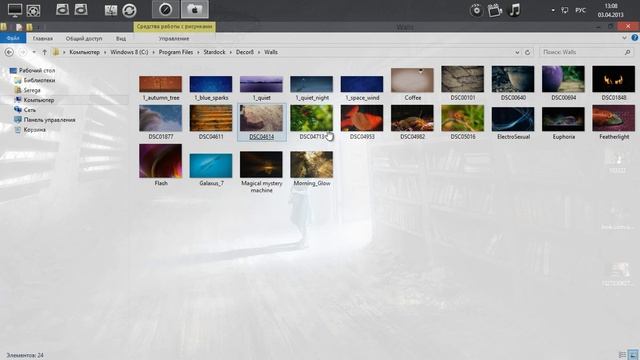Screen dimensions: 640x360
Task: Expand the ribbon with the chevron
Action: tap(624, 38)
